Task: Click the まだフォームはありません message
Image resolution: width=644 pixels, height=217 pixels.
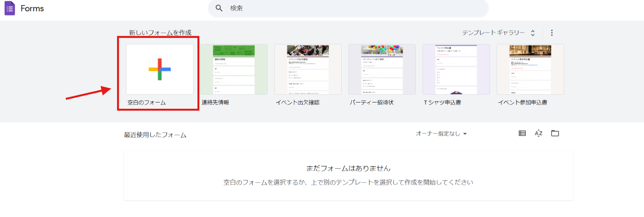Action: click(x=348, y=168)
